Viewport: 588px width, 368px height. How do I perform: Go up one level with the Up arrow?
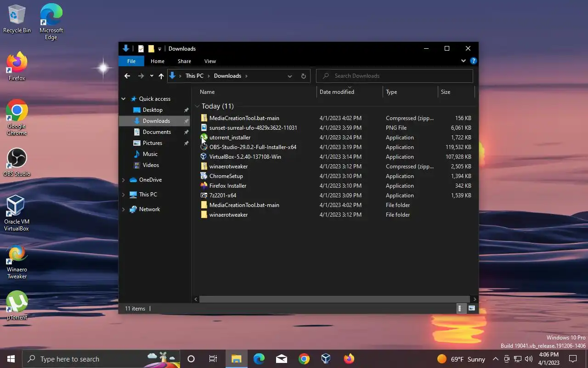coord(161,76)
